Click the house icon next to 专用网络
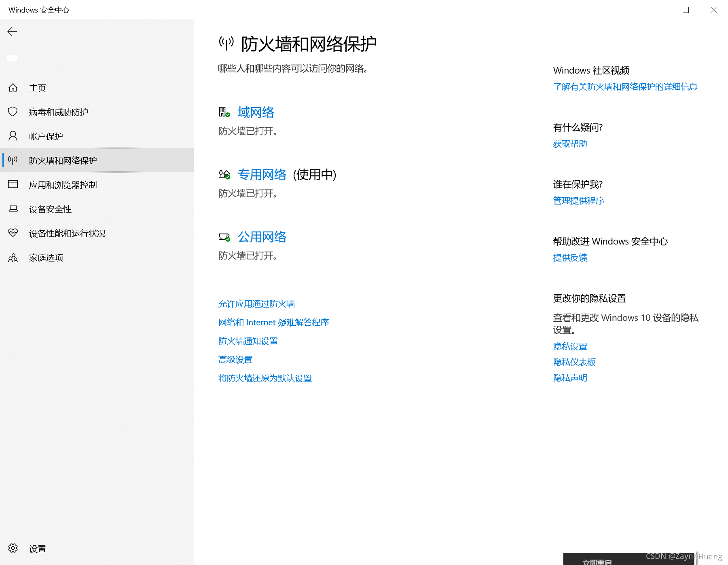Image resolution: width=728 pixels, height=565 pixels. 224,174
